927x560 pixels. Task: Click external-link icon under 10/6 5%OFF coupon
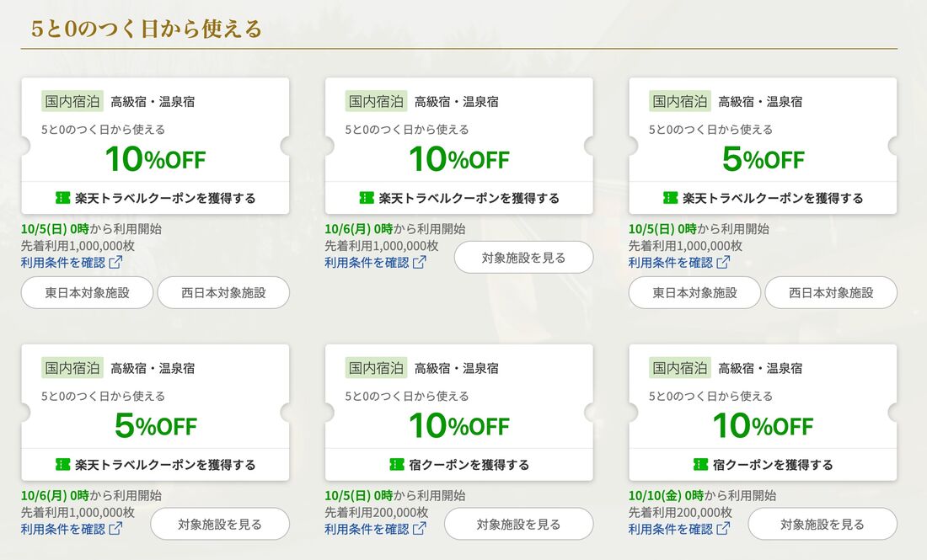tap(115, 529)
